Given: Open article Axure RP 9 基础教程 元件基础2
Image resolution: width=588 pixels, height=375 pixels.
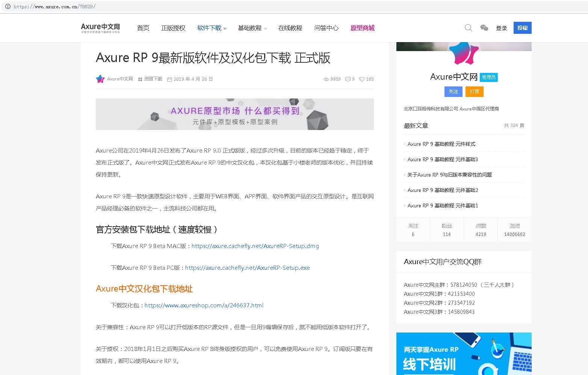Looking at the screenshot, I should coord(443,190).
